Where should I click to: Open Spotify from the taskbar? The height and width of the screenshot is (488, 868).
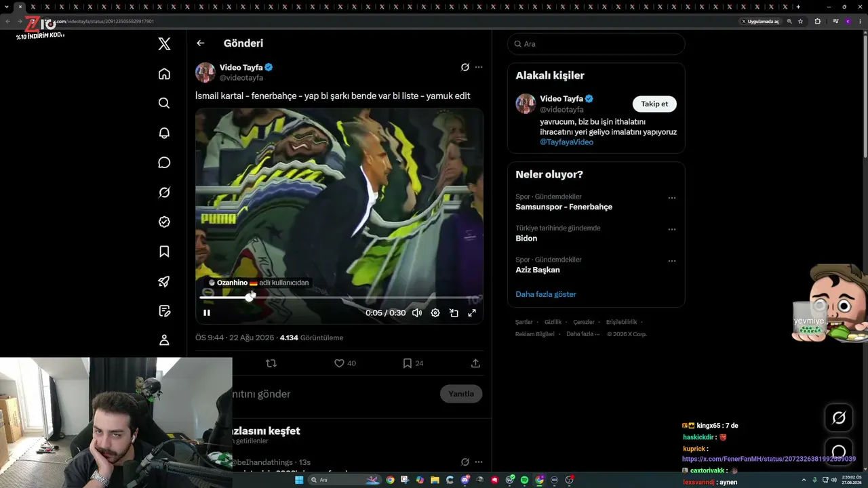(x=525, y=480)
